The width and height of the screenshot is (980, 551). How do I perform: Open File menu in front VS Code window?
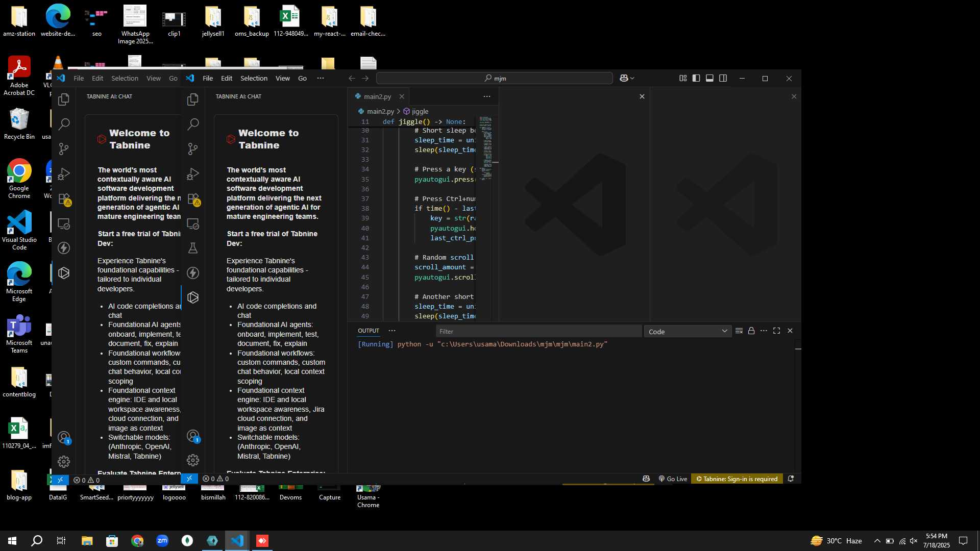tap(208, 78)
